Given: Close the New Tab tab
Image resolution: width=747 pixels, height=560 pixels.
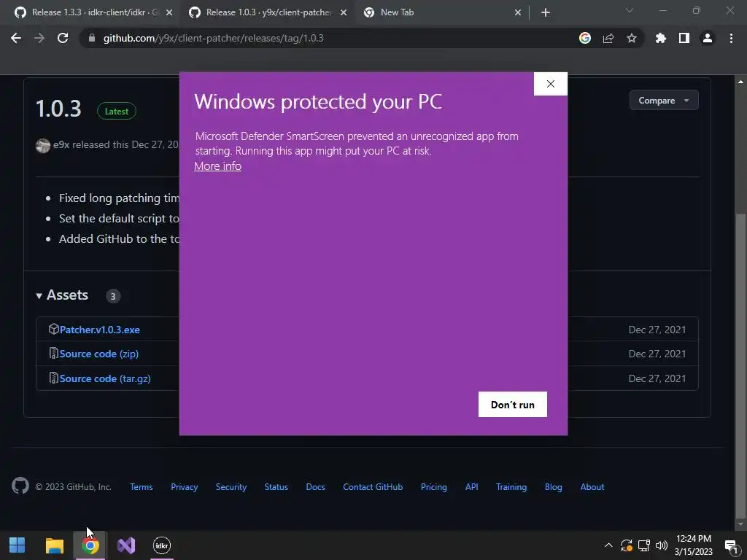Looking at the screenshot, I should [x=517, y=12].
